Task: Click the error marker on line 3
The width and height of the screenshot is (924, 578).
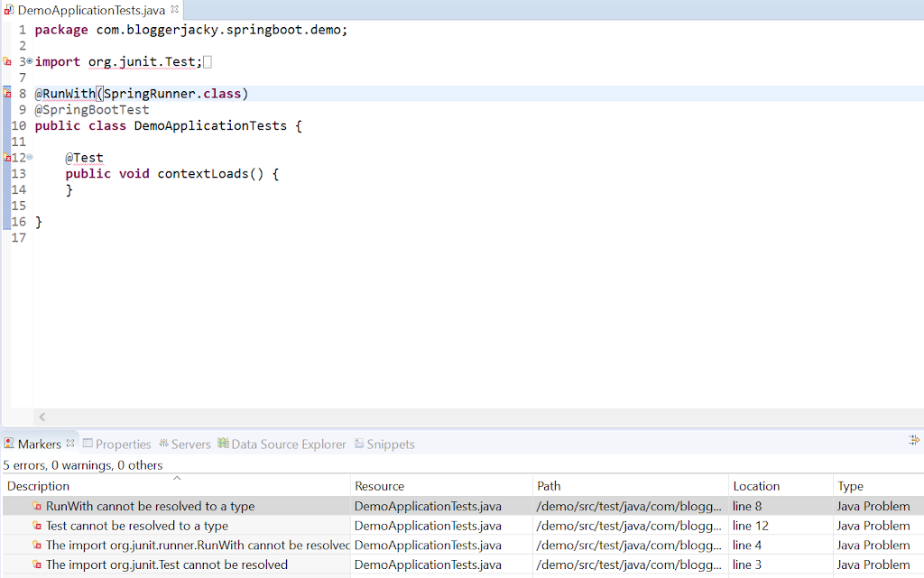Action: [7, 62]
